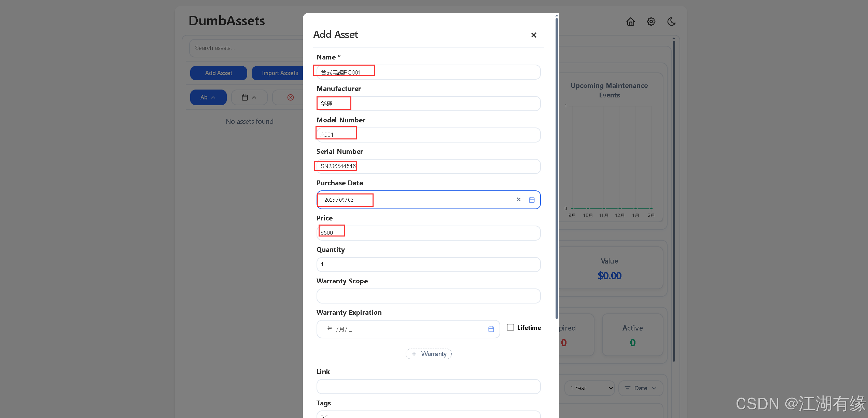Click the home icon in header
The height and width of the screenshot is (418, 868).
(x=630, y=22)
